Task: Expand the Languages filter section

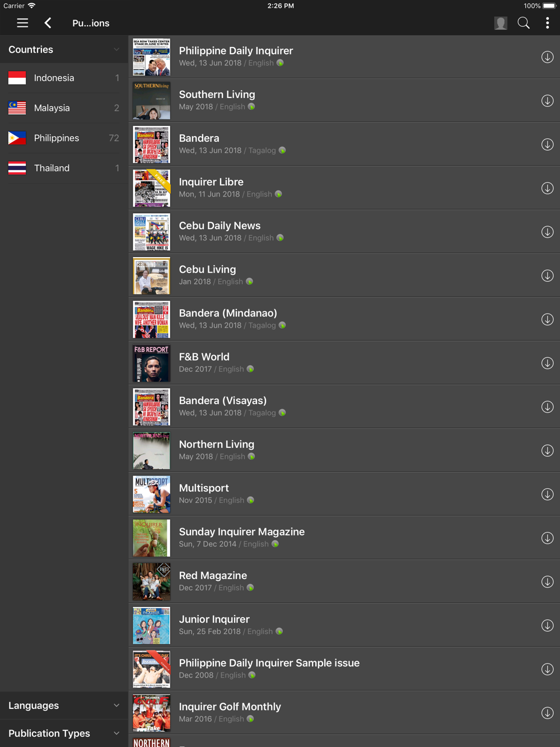Action: 64,706
